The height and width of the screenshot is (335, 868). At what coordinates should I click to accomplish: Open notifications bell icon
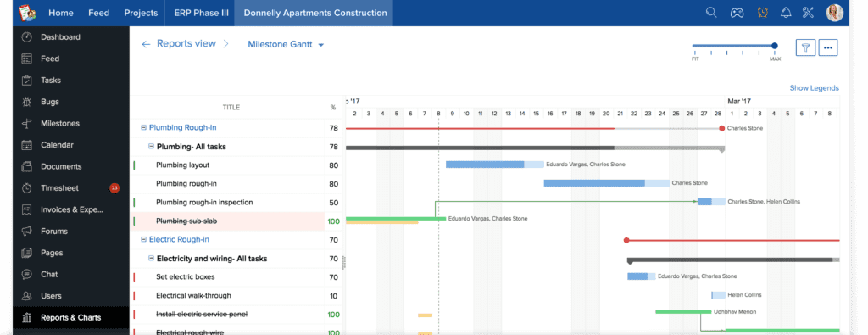coord(786,13)
